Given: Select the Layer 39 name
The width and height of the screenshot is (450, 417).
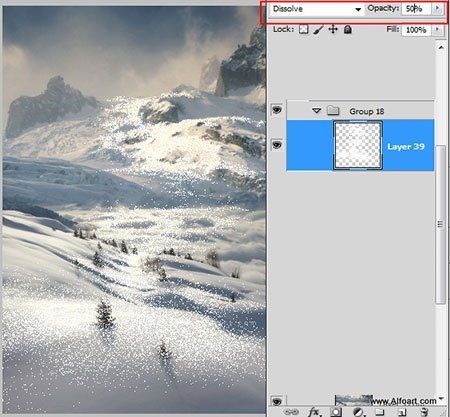Looking at the screenshot, I should point(406,147).
